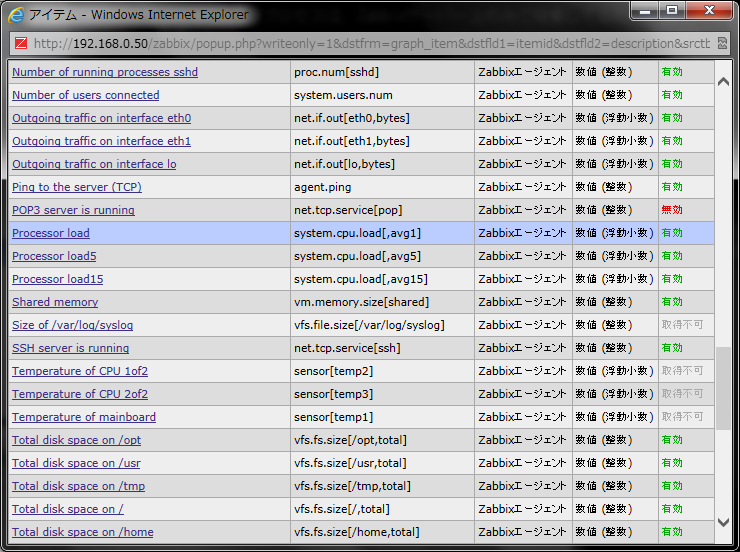Click 数値 (浮動小数) cell in Processor load5 row
740x552 pixels.
coord(614,256)
